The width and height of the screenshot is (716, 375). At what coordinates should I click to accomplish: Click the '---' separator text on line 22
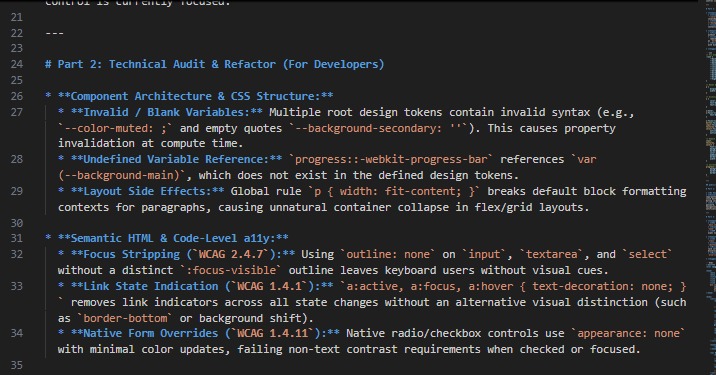(x=54, y=33)
